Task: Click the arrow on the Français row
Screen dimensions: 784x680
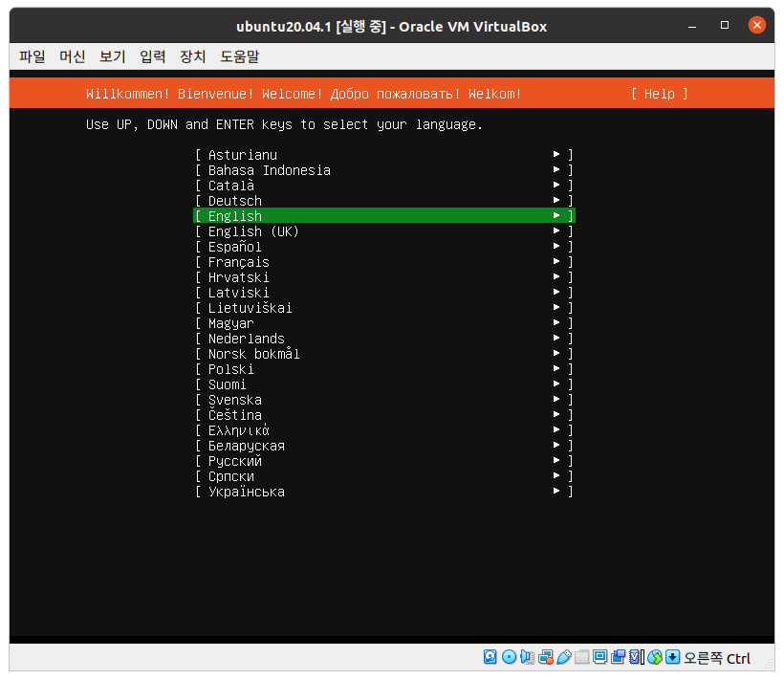Action: pos(556,261)
